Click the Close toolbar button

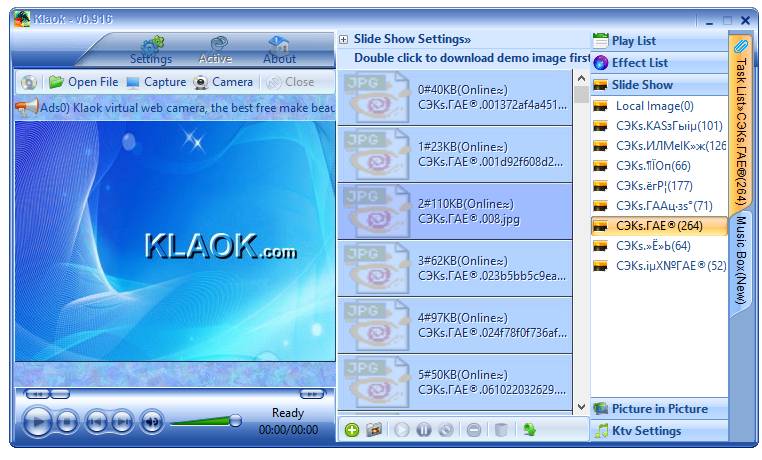pyautogui.click(x=291, y=82)
